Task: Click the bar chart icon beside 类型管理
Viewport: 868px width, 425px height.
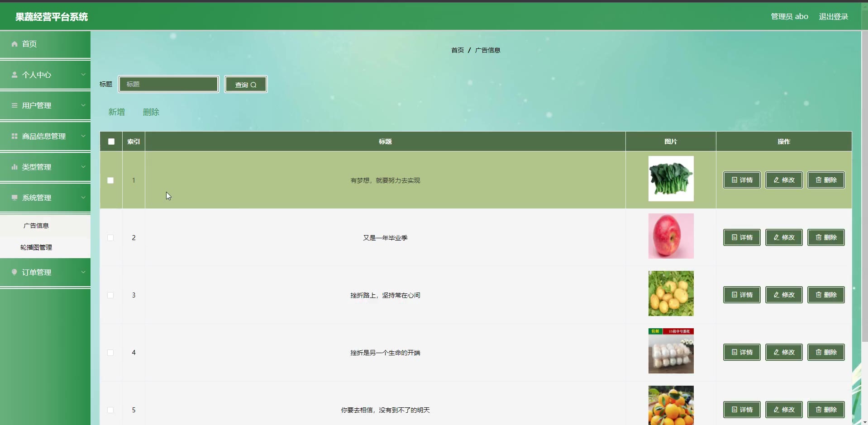Action: coord(14,167)
